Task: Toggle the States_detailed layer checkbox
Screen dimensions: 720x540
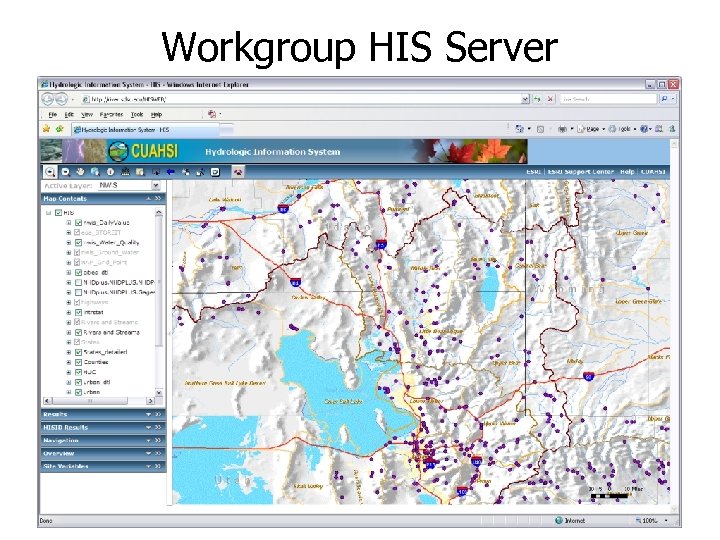Action: click(79, 352)
